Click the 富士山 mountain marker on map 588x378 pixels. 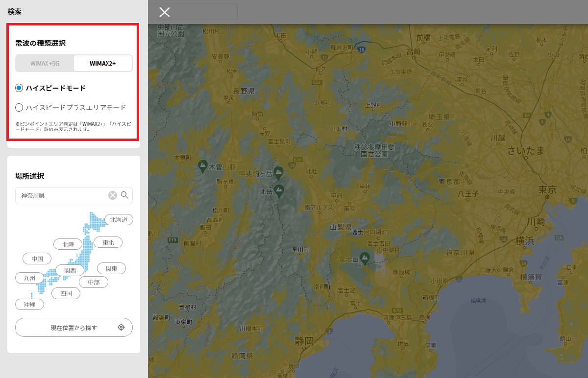[x=365, y=258]
